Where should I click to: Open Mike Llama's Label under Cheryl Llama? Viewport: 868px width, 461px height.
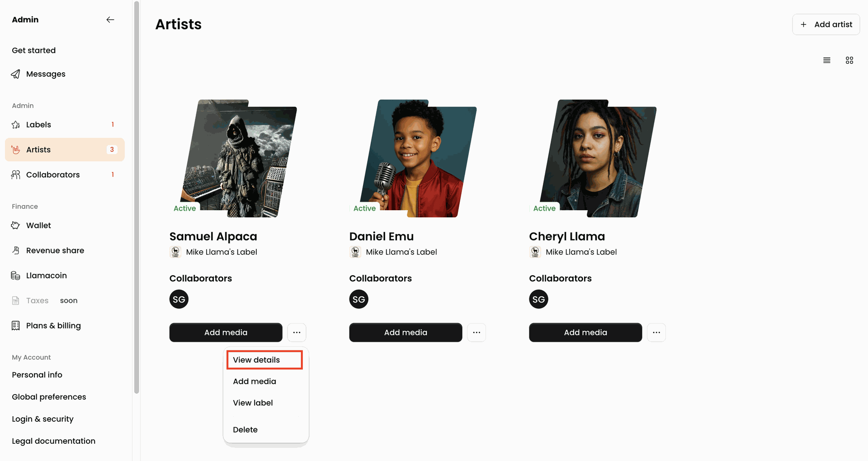(x=581, y=252)
